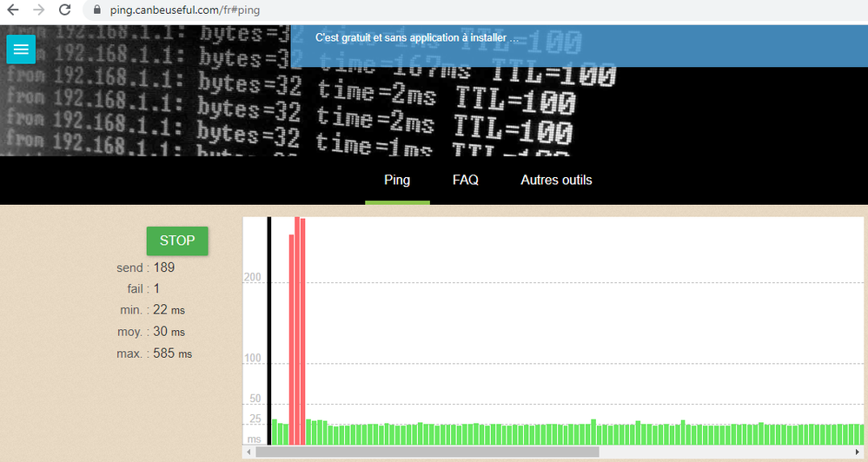
Task: Click the chart scrollbar left arrow
Action: [249, 452]
